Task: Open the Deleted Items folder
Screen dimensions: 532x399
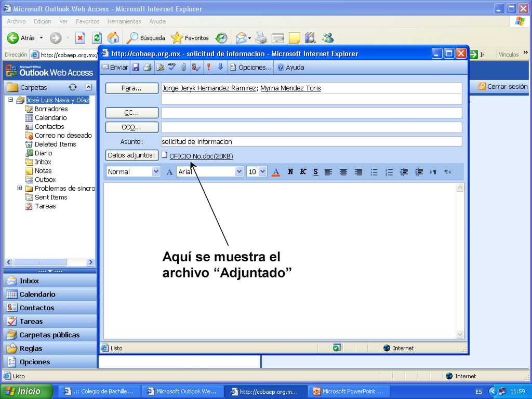Action: tap(55, 144)
